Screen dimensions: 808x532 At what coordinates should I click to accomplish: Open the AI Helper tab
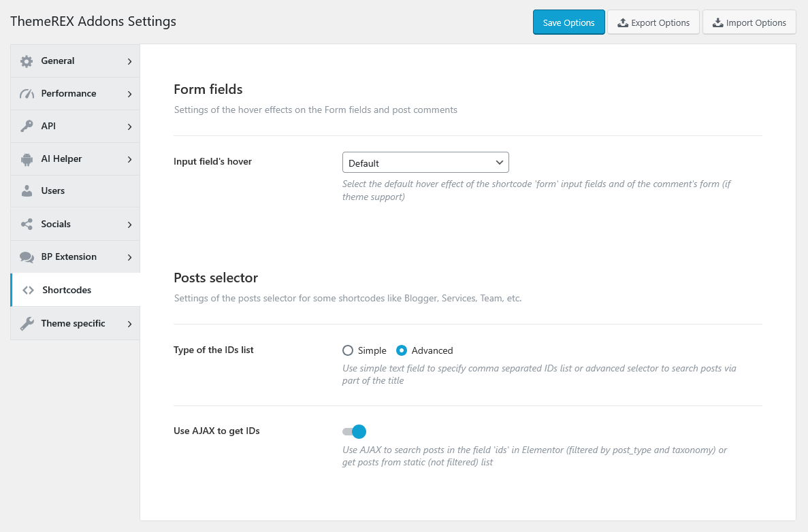[76, 159]
